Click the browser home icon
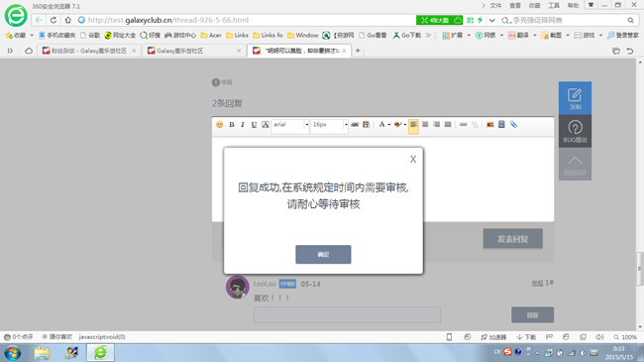Viewport: 644px width, 362px height. click(x=67, y=20)
